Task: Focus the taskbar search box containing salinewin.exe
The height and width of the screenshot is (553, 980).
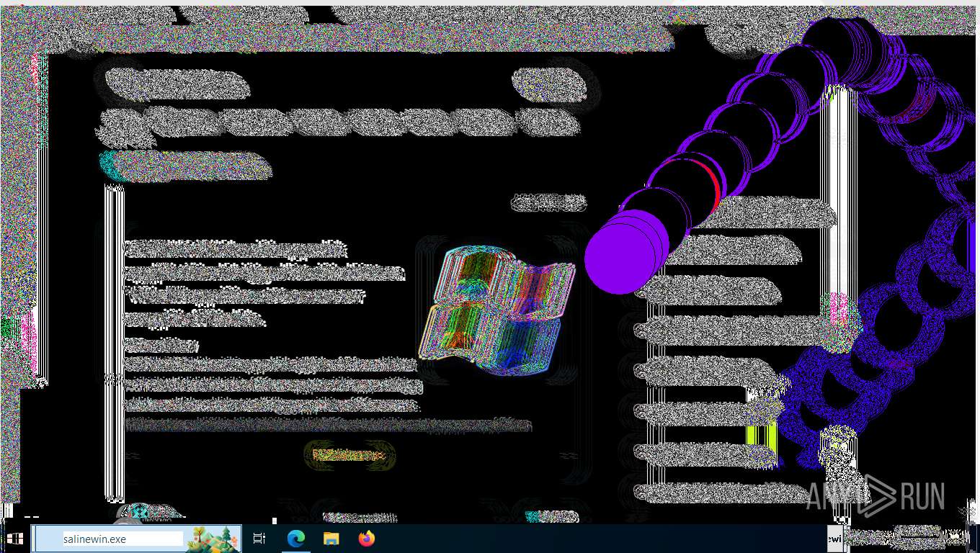Action: (x=136, y=539)
